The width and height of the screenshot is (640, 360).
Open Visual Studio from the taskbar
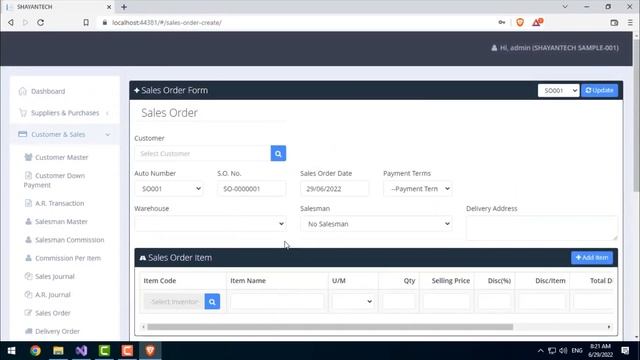click(81, 351)
